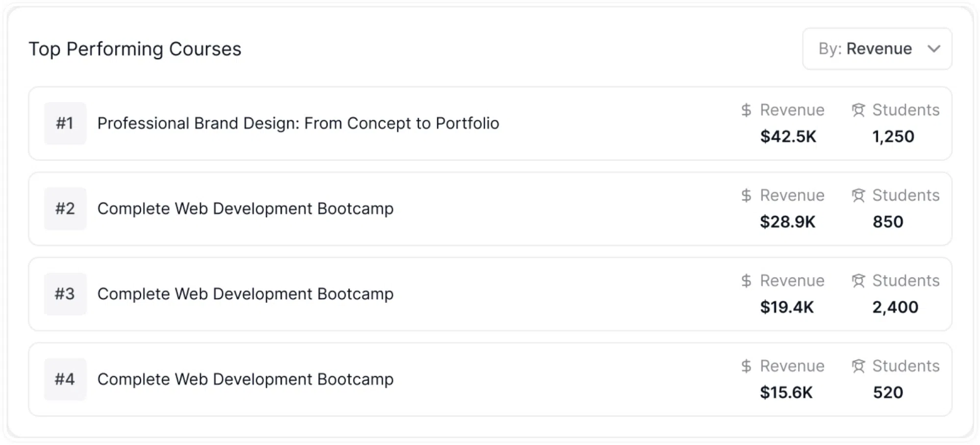Select the #1 rank badge
This screenshot has width=980, height=445.
[x=65, y=123]
